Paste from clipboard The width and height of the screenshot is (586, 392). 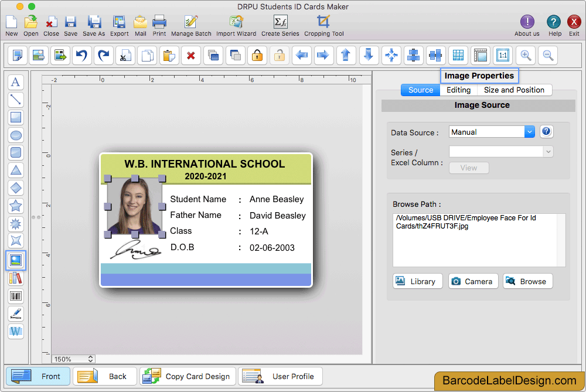click(169, 56)
